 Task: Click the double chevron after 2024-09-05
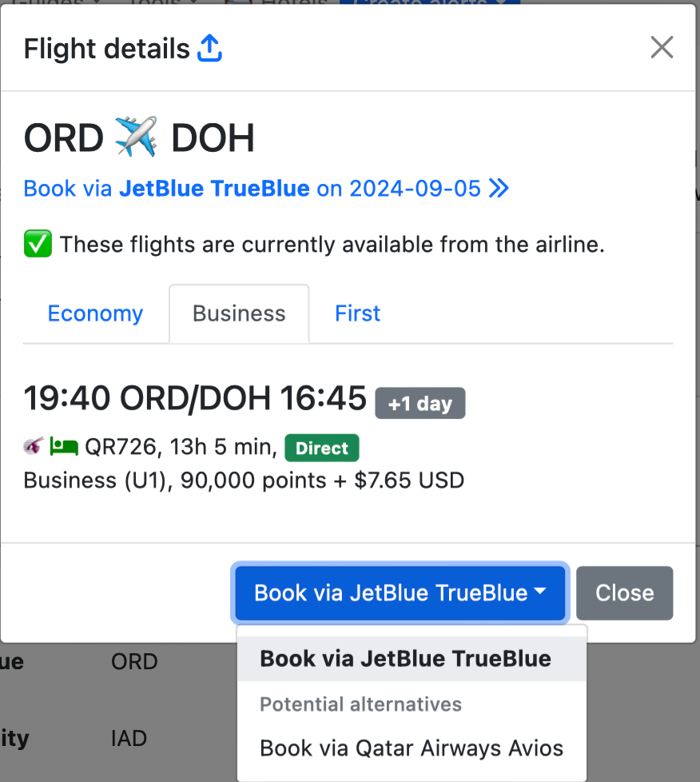[x=499, y=189]
